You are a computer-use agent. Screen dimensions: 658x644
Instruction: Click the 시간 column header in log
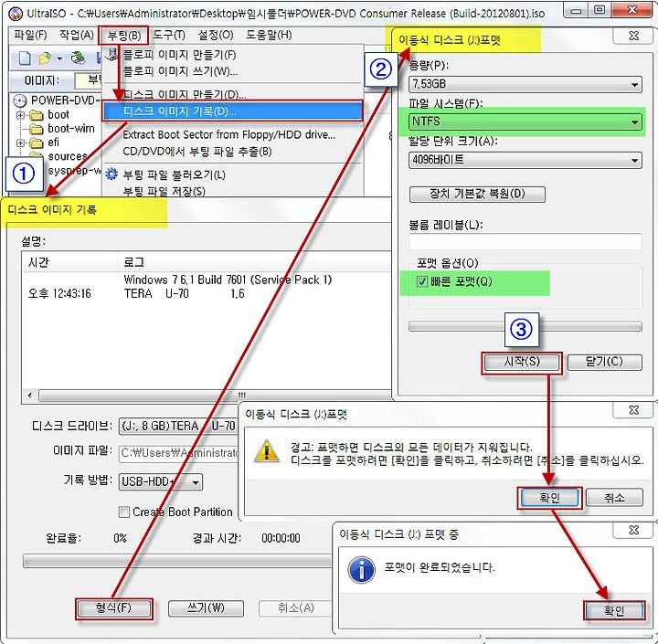(70, 262)
